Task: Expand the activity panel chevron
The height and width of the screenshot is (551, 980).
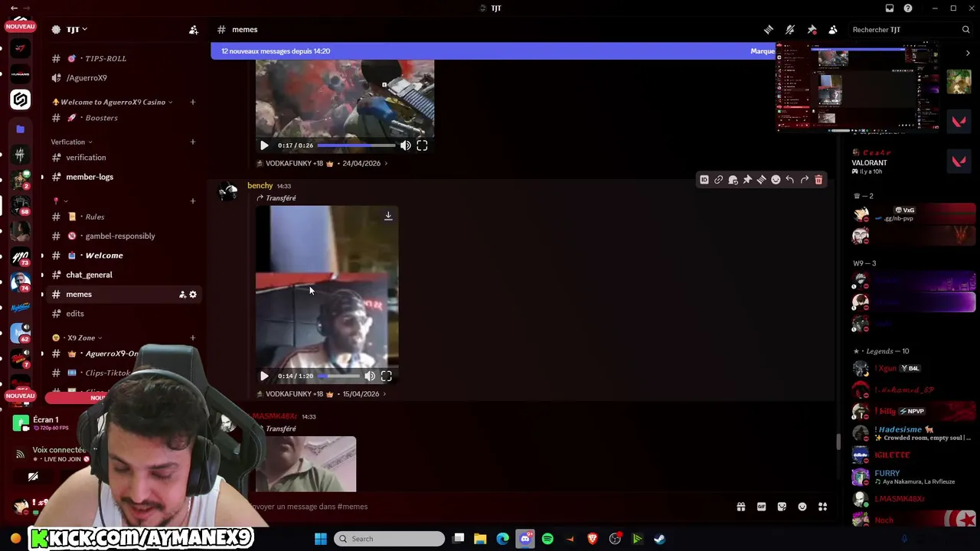Action: (x=968, y=54)
